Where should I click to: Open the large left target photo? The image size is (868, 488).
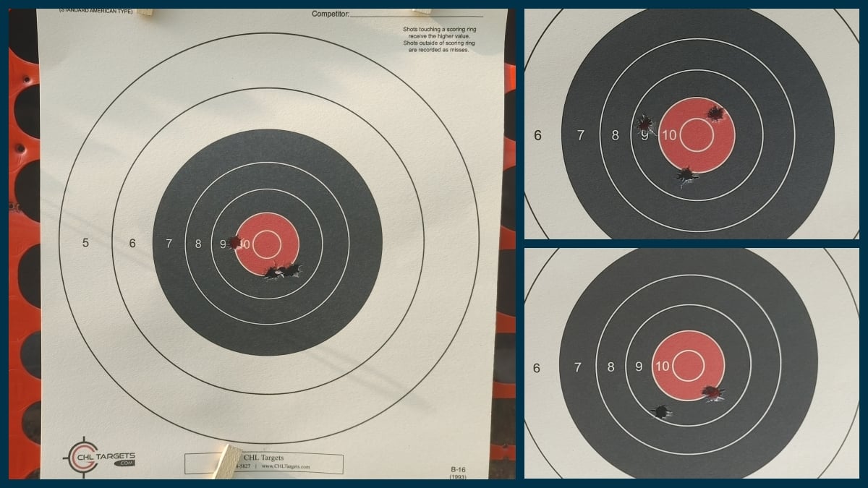[x=262, y=244]
